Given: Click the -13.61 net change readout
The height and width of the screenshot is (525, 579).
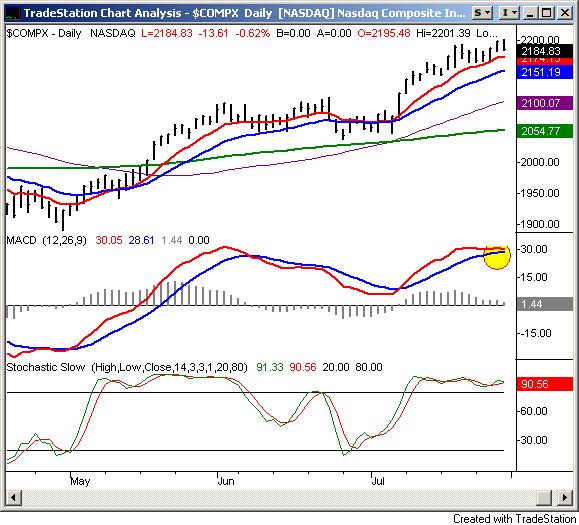Looking at the screenshot, I should coord(213,33).
